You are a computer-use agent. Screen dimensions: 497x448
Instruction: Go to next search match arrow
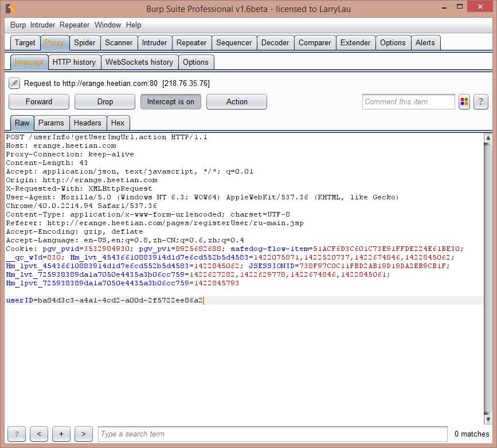(84, 434)
